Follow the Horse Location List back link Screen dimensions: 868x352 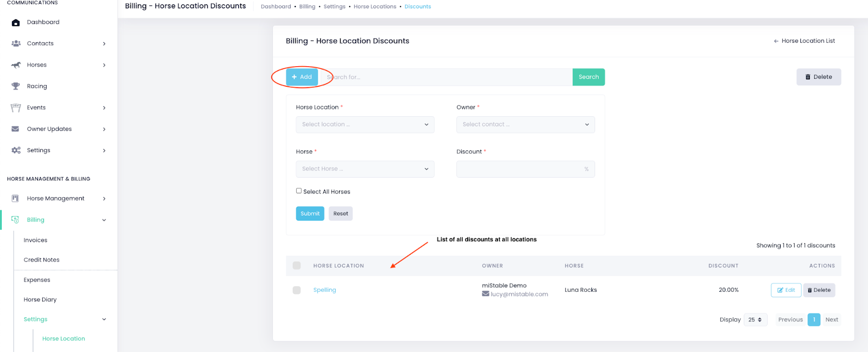pyautogui.click(x=804, y=41)
